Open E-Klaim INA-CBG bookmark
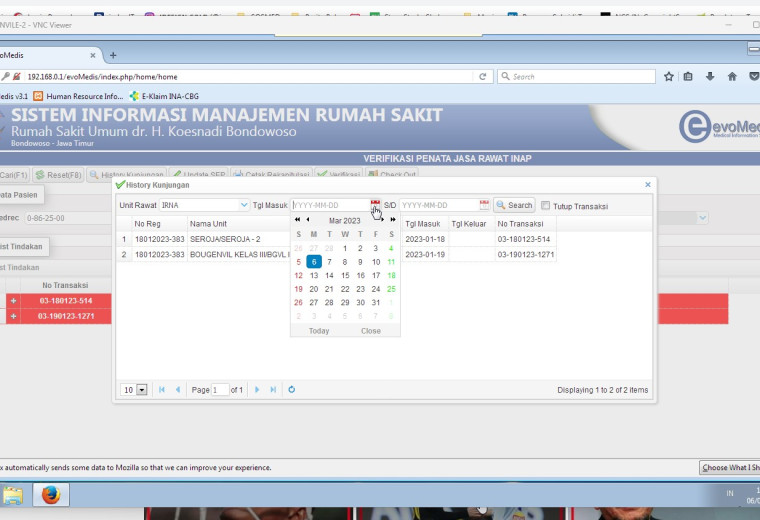 tap(164, 96)
